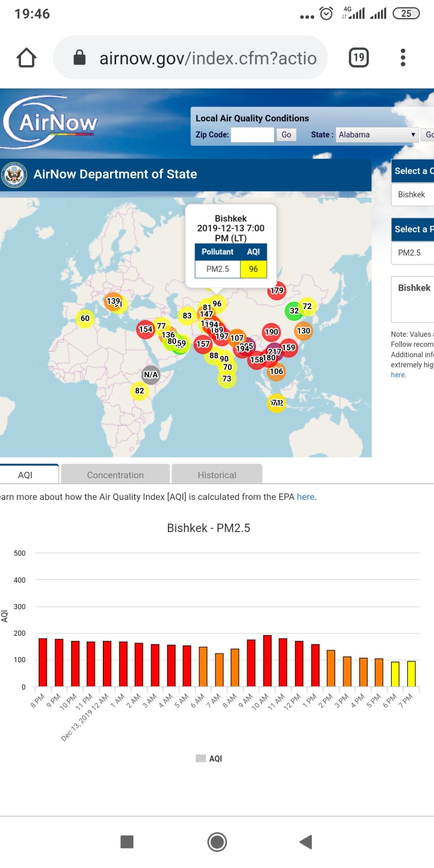Image resolution: width=434 pixels, height=868 pixels.
Task: Tap the Department of State seal icon
Action: [x=14, y=174]
